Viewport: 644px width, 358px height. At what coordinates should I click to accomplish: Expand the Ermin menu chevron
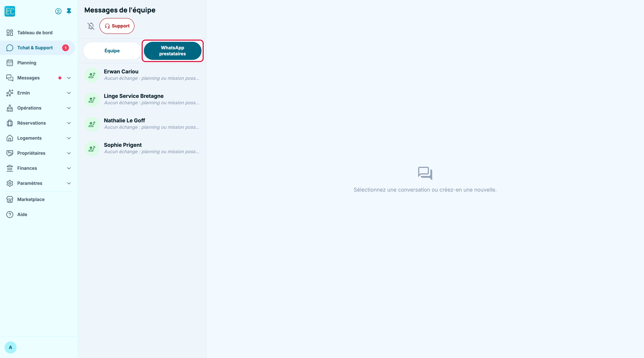point(69,93)
